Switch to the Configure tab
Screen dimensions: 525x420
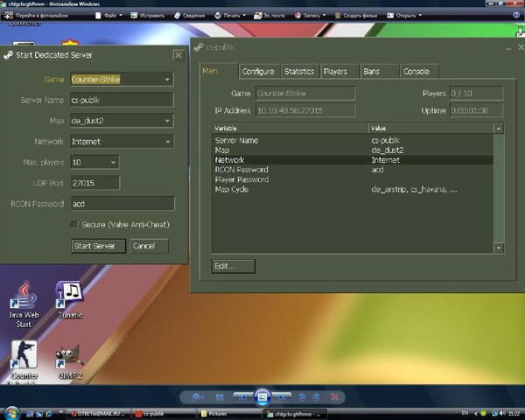coord(259,72)
